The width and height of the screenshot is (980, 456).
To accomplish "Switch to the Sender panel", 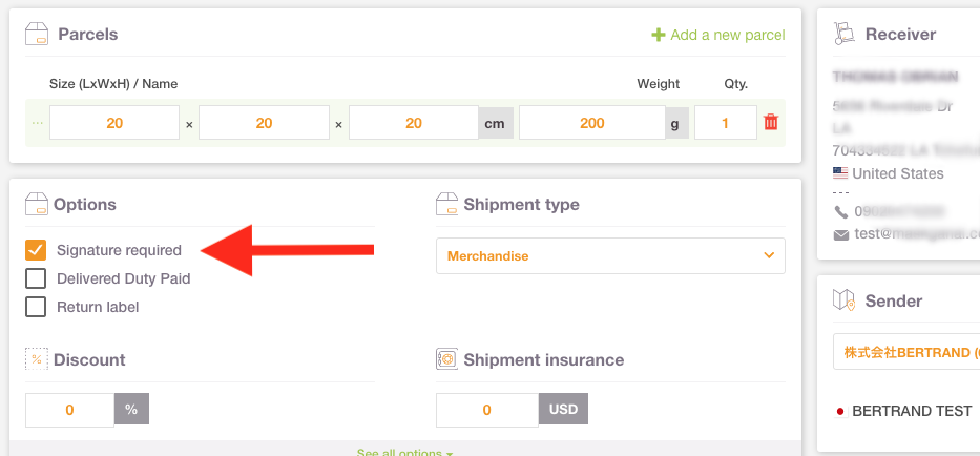I will [x=893, y=300].
